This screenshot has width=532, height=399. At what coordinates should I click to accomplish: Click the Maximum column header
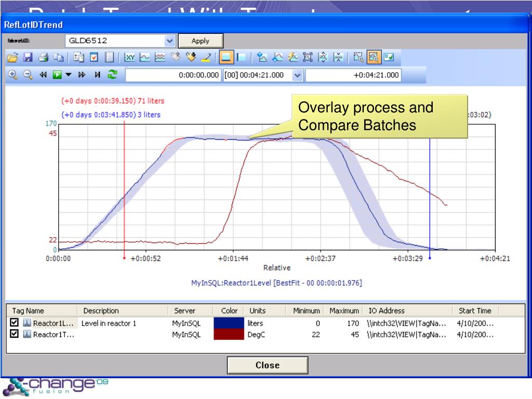[x=344, y=311]
